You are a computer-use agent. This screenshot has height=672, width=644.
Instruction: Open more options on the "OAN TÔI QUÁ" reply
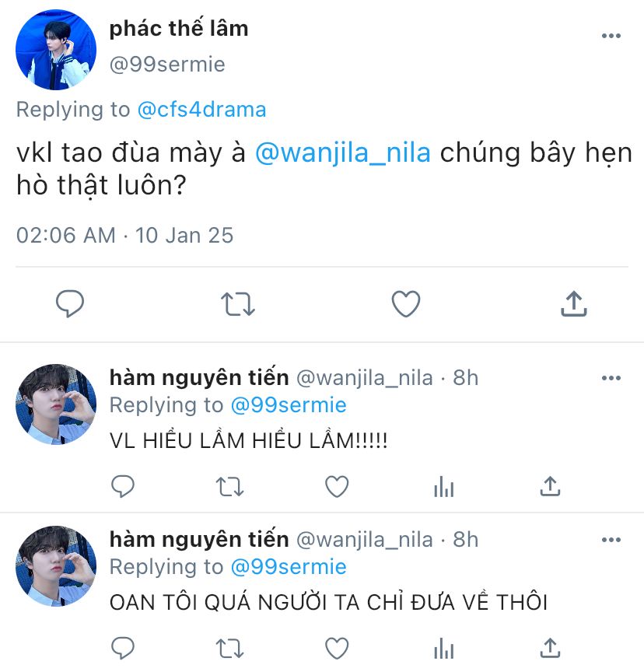(x=611, y=540)
